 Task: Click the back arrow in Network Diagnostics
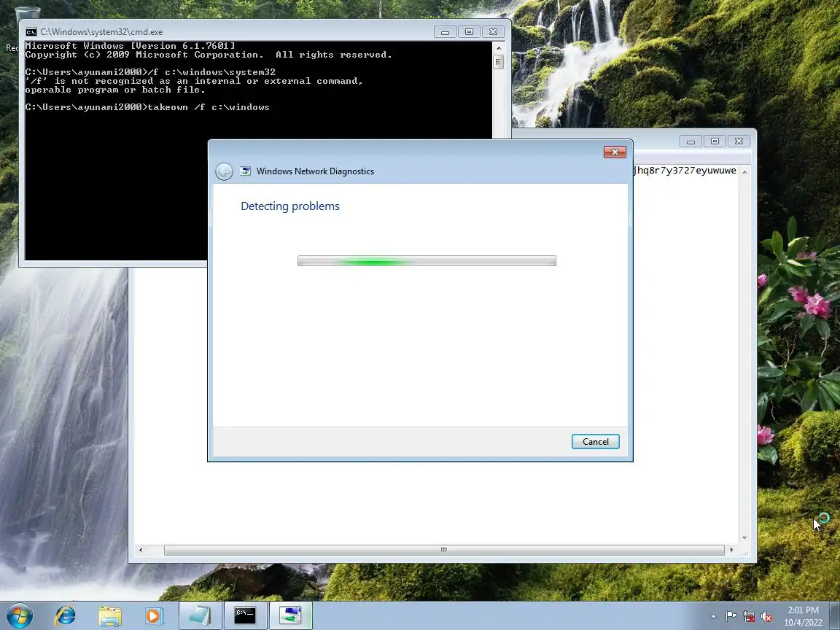pos(224,171)
